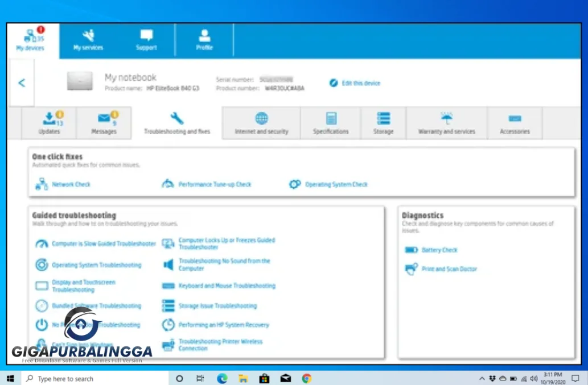
Task: Open Storage Issue Troubleshooting link
Action: coord(217,306)
